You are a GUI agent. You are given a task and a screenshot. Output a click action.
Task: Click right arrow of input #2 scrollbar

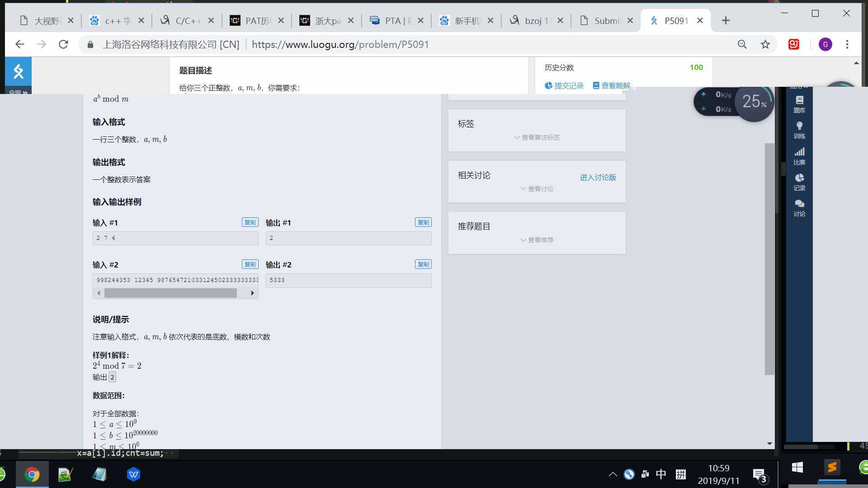pyautogui.click(x=252, y=293)
